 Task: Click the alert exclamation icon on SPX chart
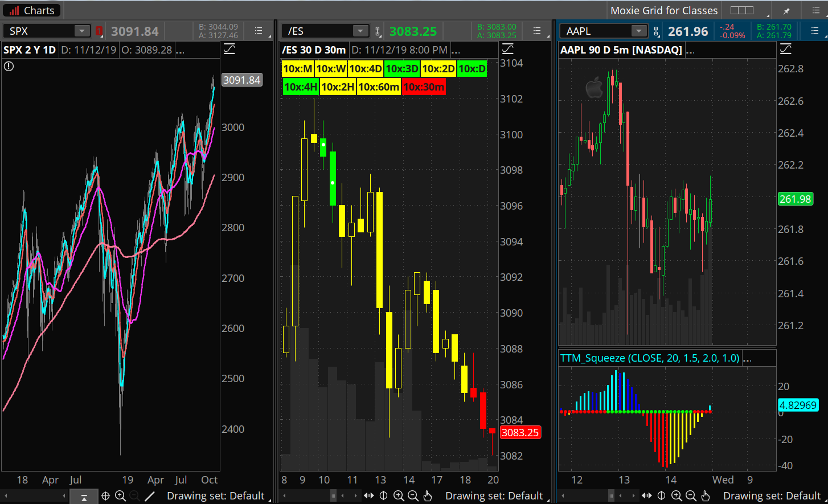pos(9,67)
